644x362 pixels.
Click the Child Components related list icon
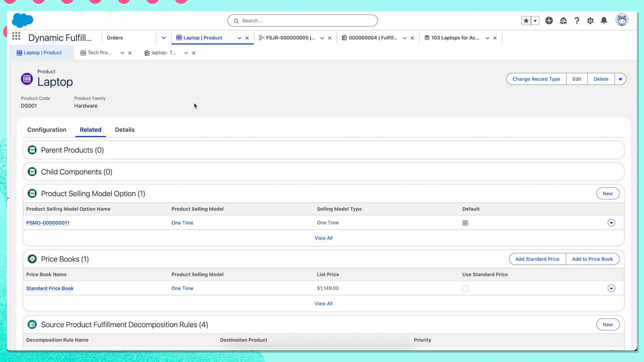click(x=32, y=172)
